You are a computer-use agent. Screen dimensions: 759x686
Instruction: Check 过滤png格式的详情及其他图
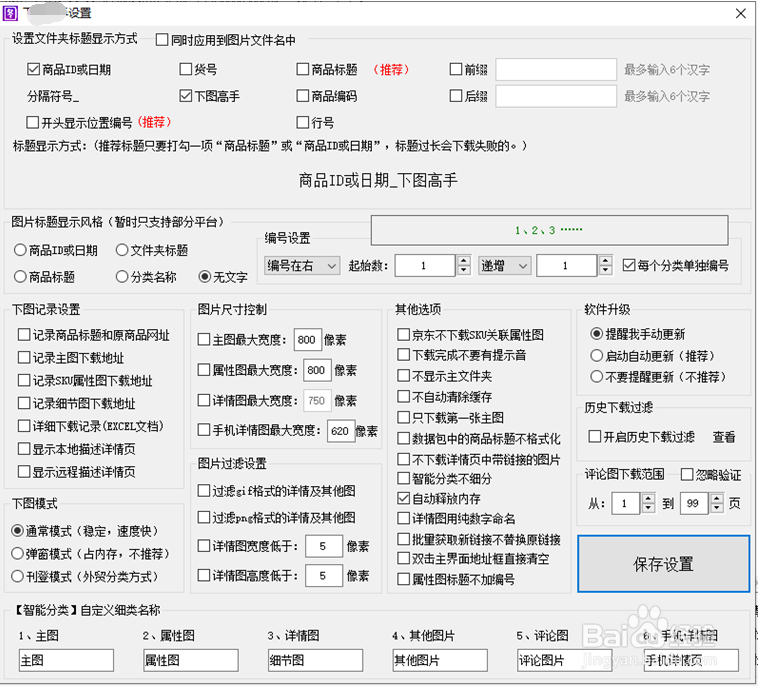pyautogui.click(x=204, y=517)
